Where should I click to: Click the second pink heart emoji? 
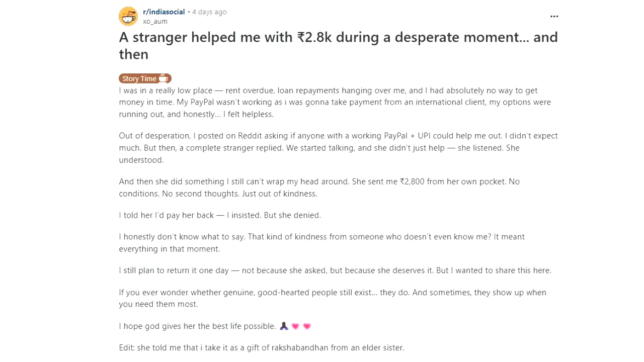click(x=307, y=326)
